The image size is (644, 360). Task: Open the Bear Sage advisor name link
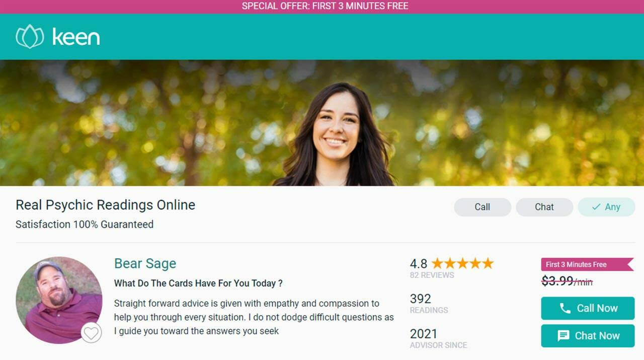tap(145, 263)
